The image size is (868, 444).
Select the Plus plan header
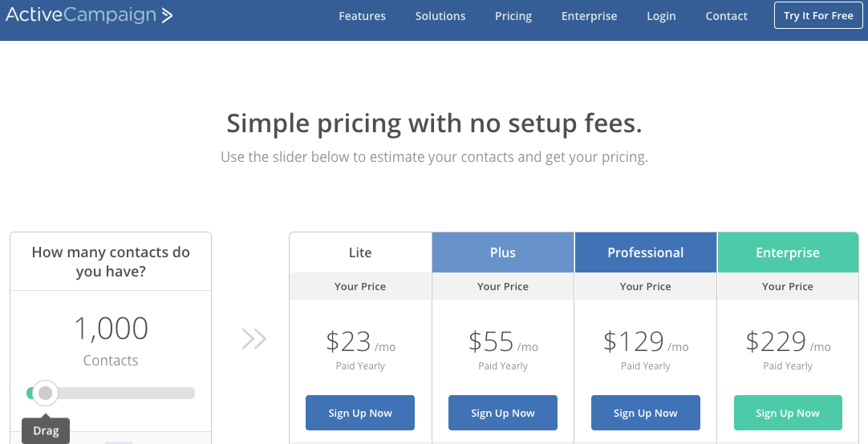coord(503,252)
